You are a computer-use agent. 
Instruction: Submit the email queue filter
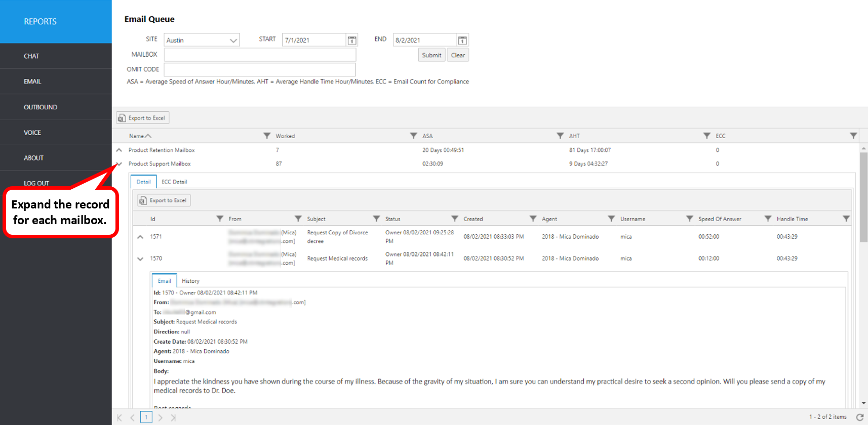tap(431, 55)
